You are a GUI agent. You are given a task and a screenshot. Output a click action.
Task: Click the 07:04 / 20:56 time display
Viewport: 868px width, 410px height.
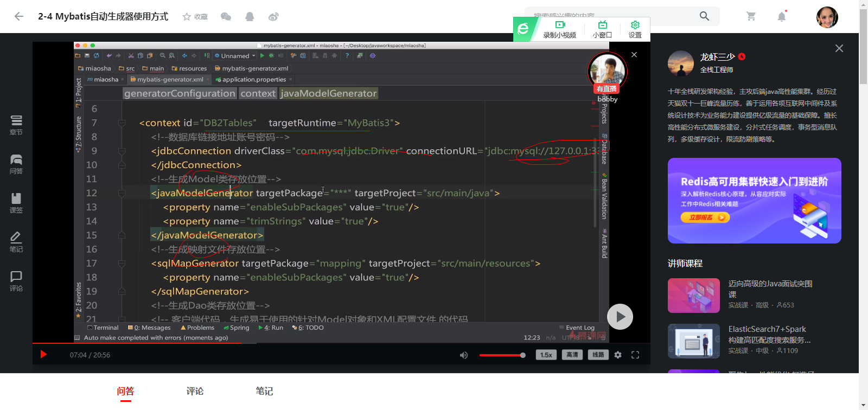point(90,355)
